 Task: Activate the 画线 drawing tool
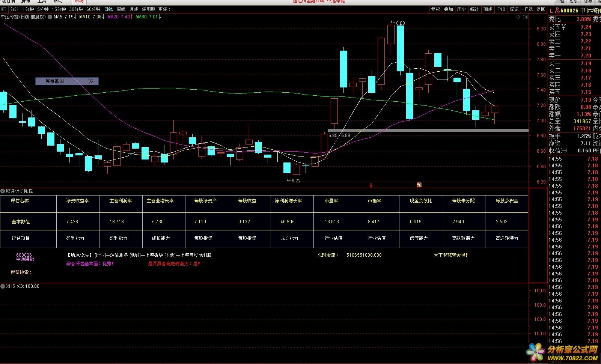point(488,9)
